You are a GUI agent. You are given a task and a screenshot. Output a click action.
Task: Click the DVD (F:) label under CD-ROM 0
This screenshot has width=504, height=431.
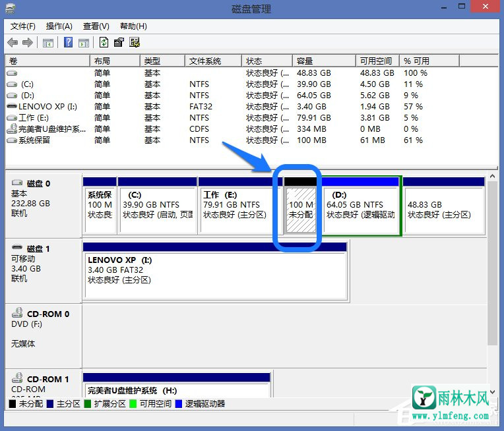(x=26, y=324)
